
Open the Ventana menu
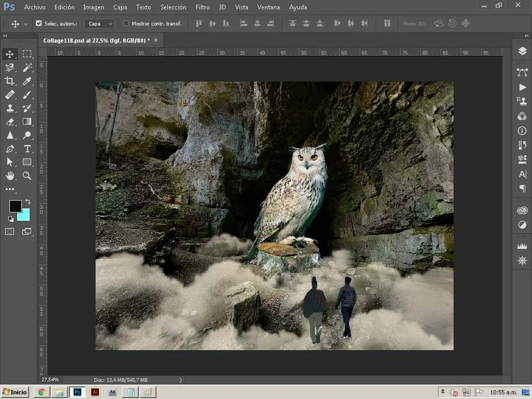269,7
